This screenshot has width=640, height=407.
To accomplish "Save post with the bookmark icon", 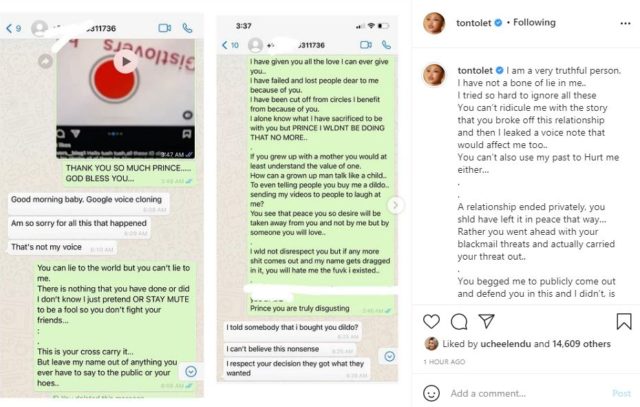I will 624,322.
